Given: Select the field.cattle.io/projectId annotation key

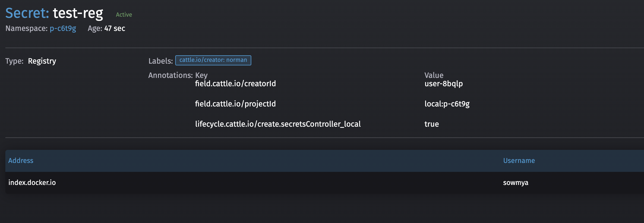Looking at the screenshot, I should 235,104.
